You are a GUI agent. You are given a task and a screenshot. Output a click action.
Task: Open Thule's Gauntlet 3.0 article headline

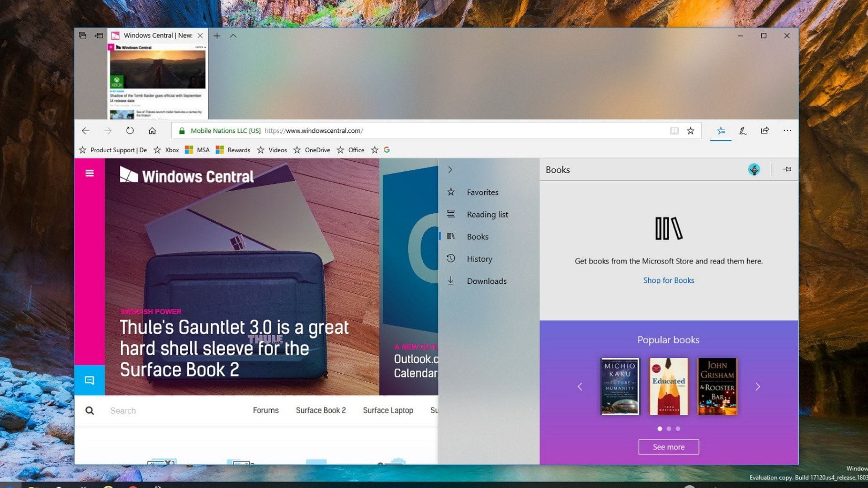(x=234, y=348)
